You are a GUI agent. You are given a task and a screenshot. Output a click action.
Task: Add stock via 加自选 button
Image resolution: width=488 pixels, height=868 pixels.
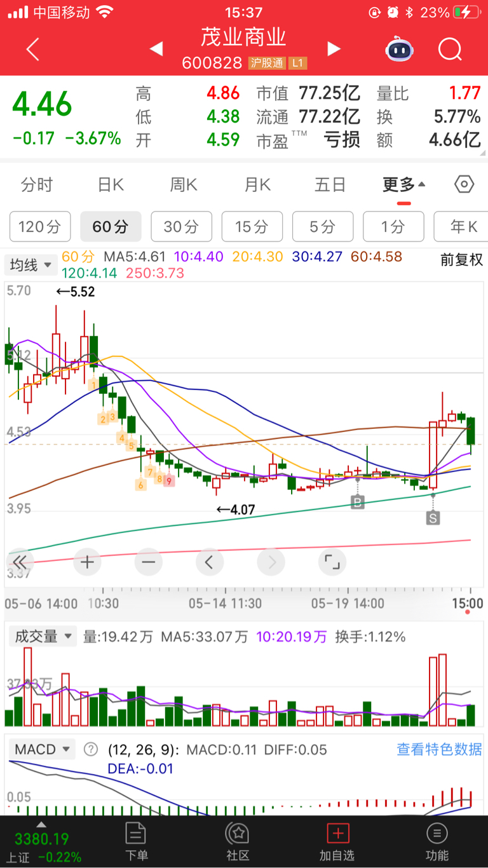[337, 842]
